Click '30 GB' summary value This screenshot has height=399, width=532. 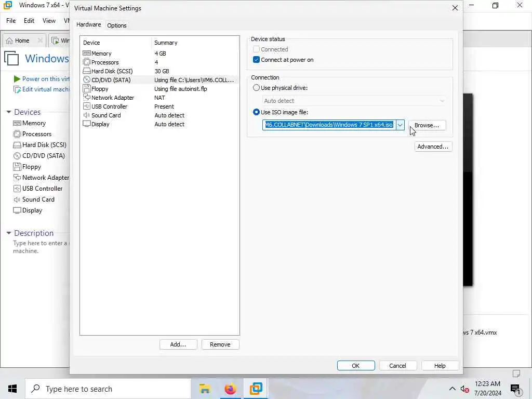(x=162, y=71)
